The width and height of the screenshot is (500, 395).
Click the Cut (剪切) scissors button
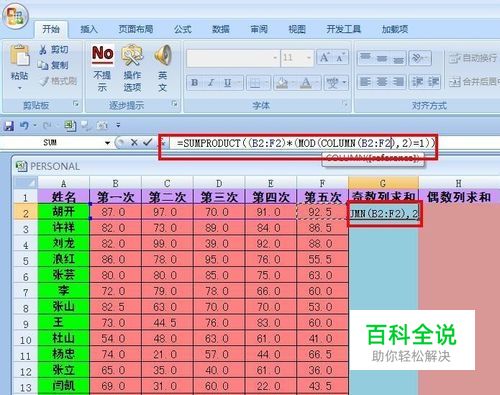click(x=54, y=50)
